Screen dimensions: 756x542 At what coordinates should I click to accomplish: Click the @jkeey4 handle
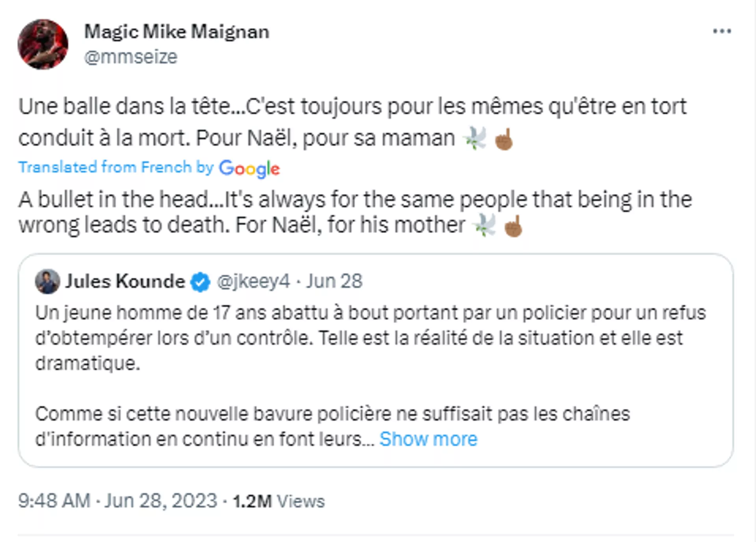tap(253, 281)
